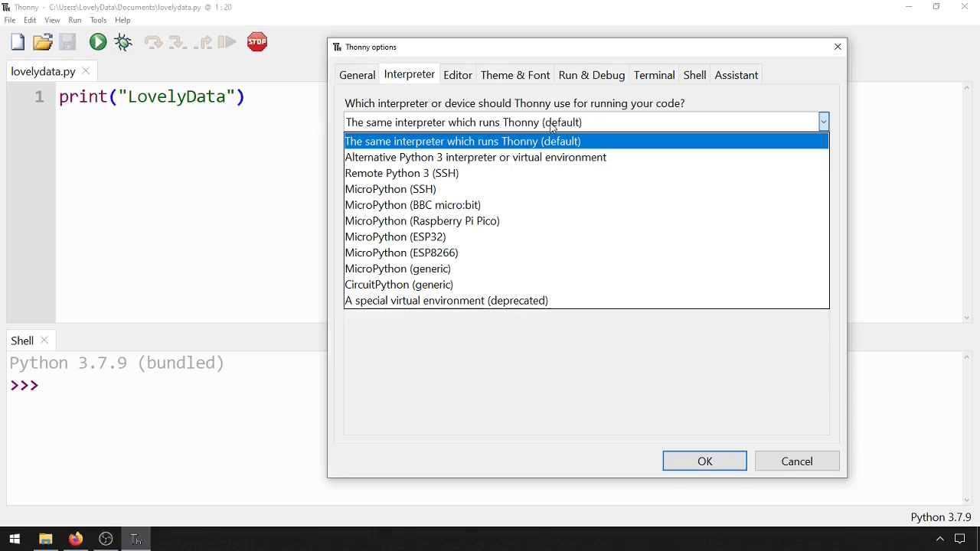Image resolution: width=980 pixels, height=551 pixels.
Task: Choose Remote Python 3 (SSH)
Action: point(586,173)
